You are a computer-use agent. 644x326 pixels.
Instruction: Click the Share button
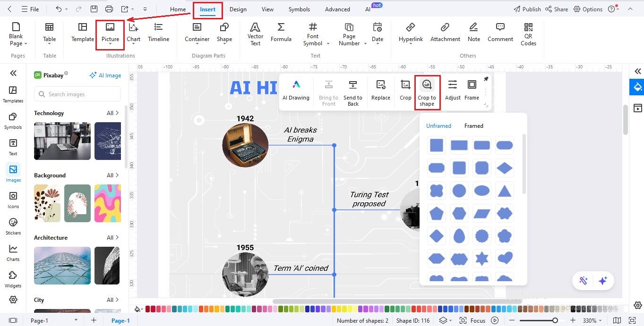click(x=557, y=9)
